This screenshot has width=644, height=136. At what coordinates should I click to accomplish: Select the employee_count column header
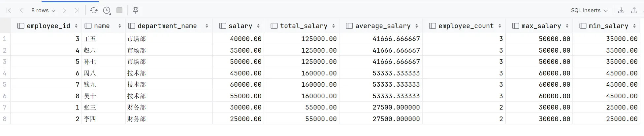pos(464,26)
